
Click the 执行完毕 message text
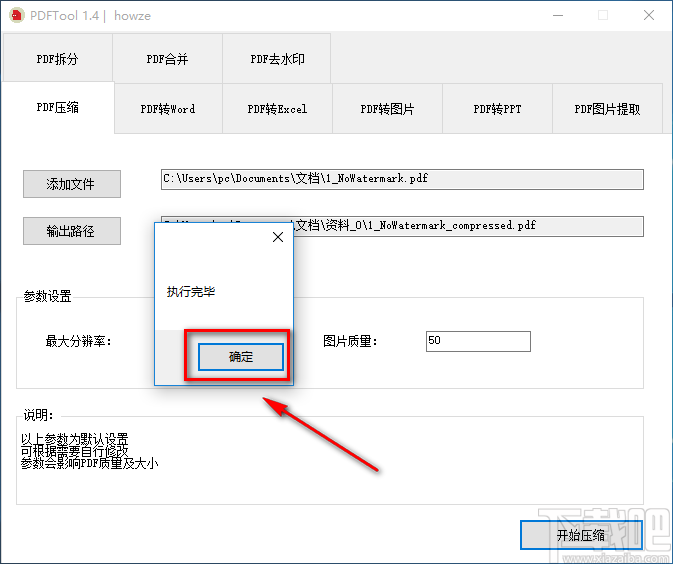click(191, 292)
